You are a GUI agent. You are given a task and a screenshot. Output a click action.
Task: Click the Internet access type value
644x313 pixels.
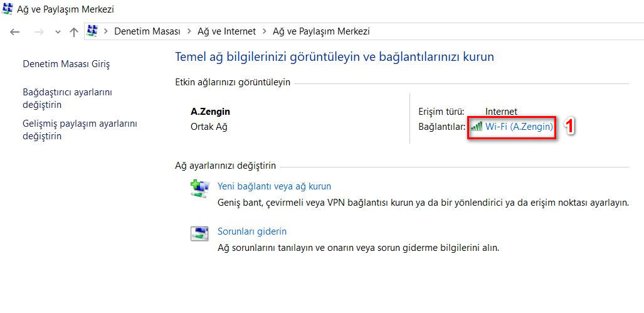point(501,111)
